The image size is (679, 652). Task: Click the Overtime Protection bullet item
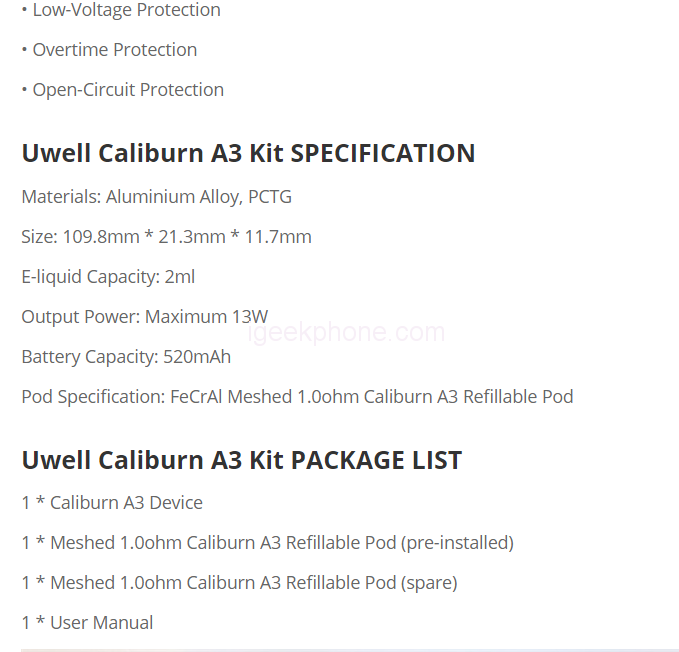(114, 50)
